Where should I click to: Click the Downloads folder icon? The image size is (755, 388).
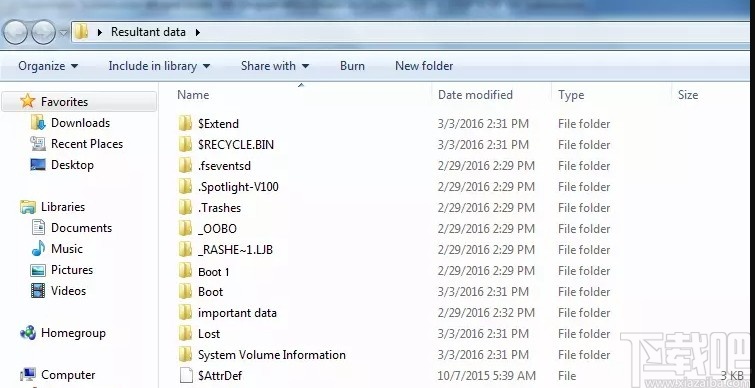pyautogui.click(x=38, y=123)
